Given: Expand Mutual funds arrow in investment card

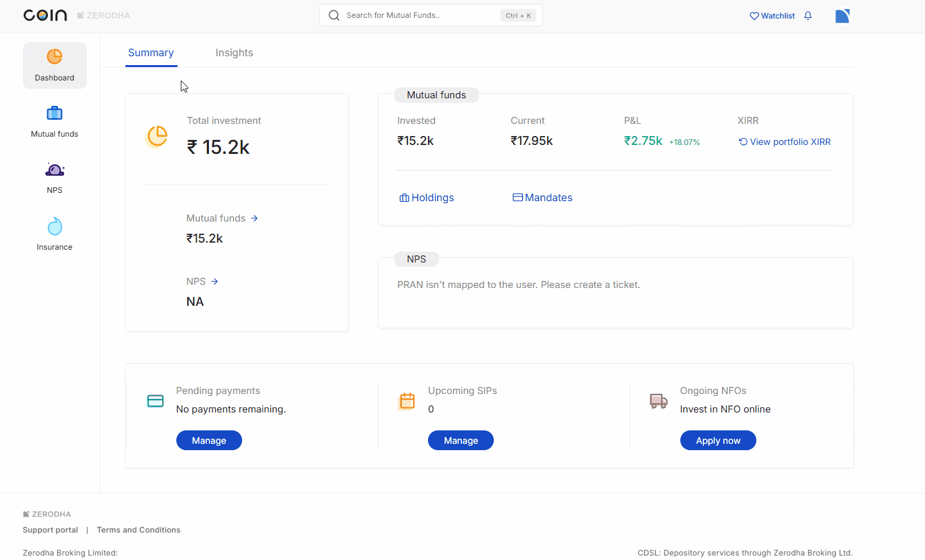Looking at the screenshot, I should point(254,218).
